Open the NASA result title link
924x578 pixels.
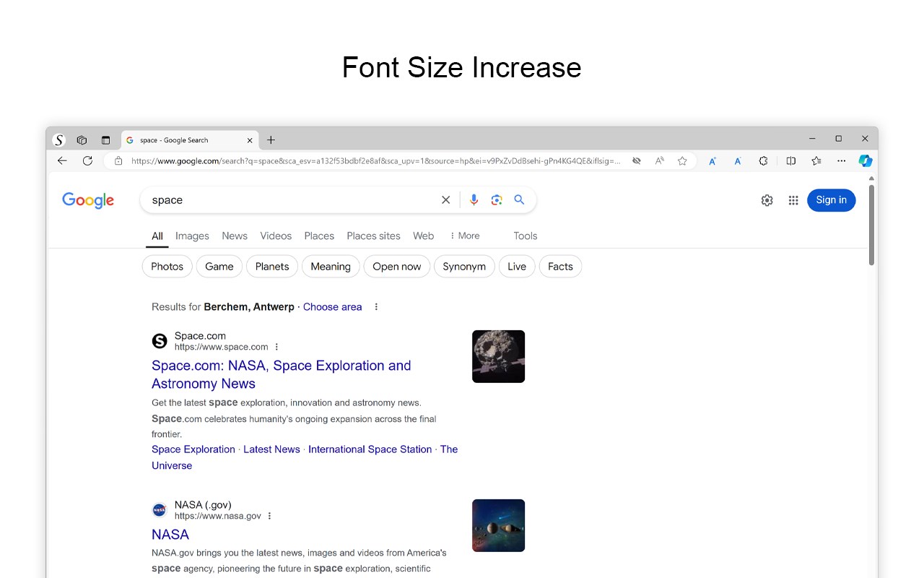170,535
